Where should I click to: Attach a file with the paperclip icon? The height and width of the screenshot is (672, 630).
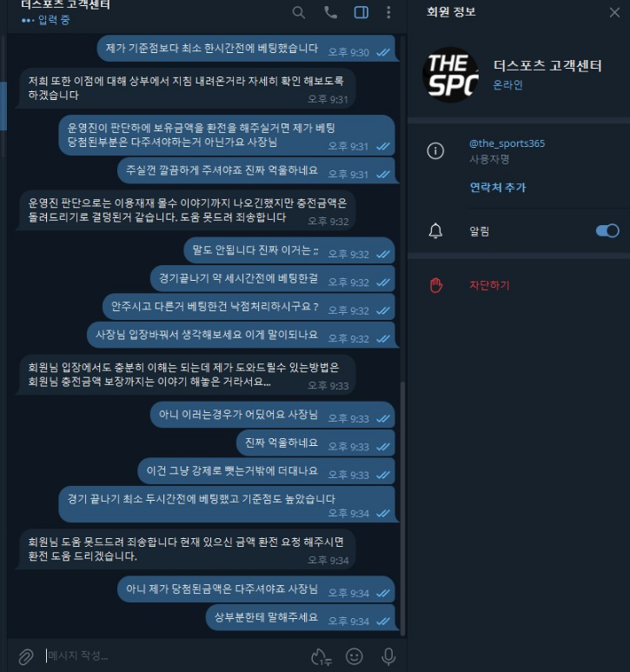click(26, 656)
